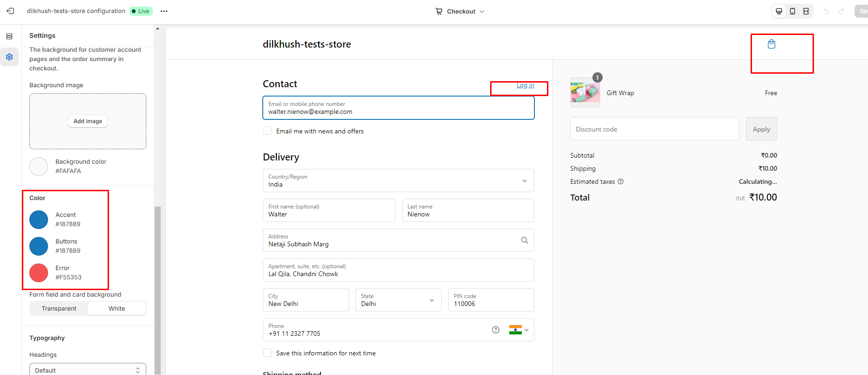This screenshot has height=375, width=868.
Task: Click the redo arrow icon
Action: coord(841,11)
